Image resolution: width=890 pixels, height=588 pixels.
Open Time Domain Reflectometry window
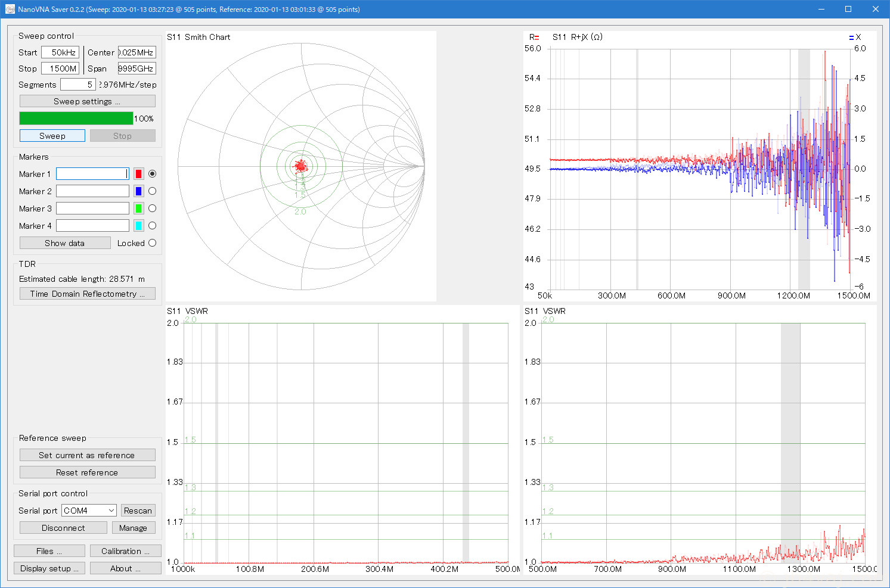click(88, 294)
